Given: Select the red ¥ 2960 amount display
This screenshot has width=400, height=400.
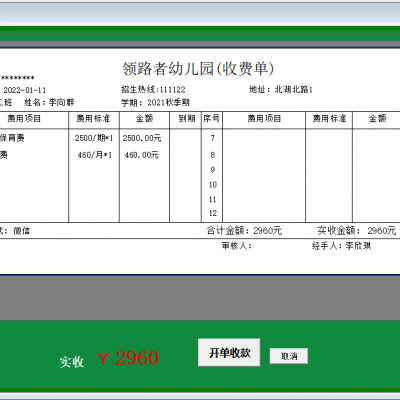Looking at the screenshot, I should point(129,358).
